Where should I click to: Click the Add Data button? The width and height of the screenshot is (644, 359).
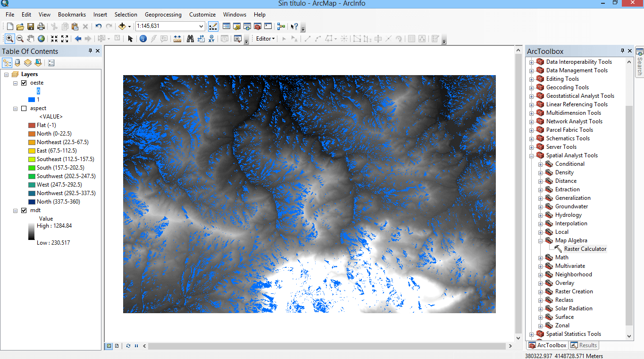[x=122, y=26]
